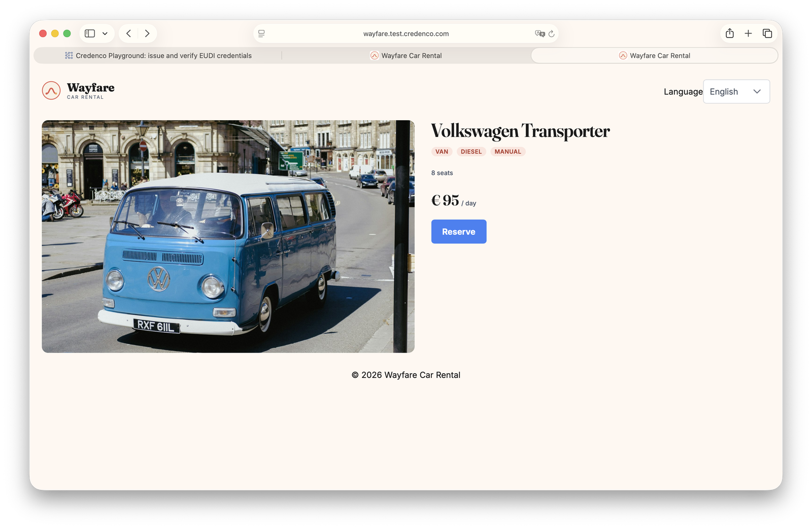This screenshot has height=529, width=812.
Task: Click the Reserve button
Action: point(459,232)
